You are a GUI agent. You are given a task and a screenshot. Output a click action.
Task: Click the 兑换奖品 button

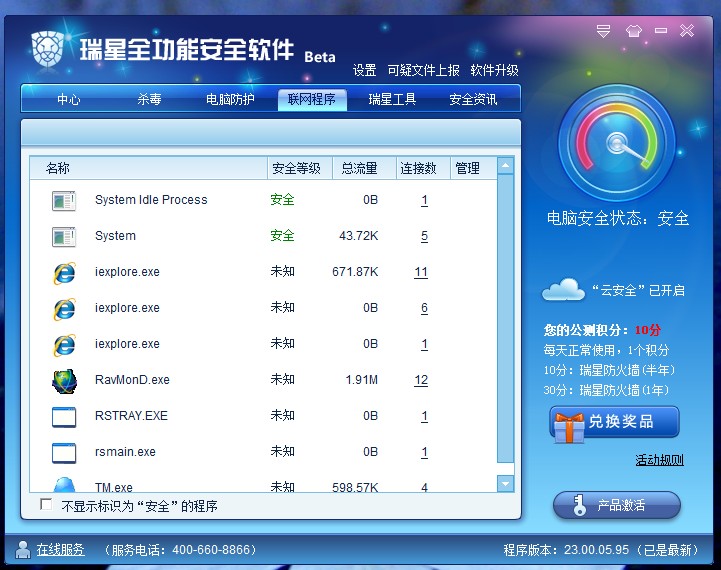pyautogui.click(x=614, y=422)
